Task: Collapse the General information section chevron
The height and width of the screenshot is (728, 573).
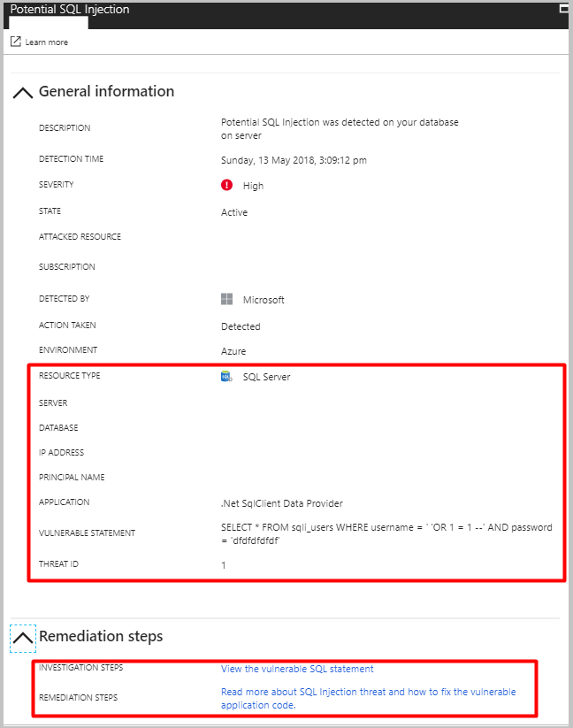Action: [x=23, y=92]
